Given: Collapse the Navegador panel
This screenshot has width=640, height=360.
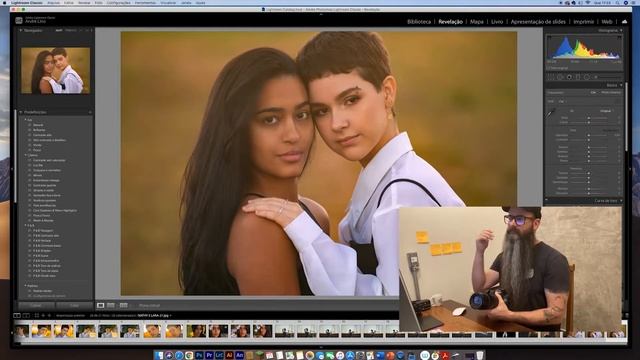Looking at the screenshot, I should pyautogui.click(x=21, y=30).
